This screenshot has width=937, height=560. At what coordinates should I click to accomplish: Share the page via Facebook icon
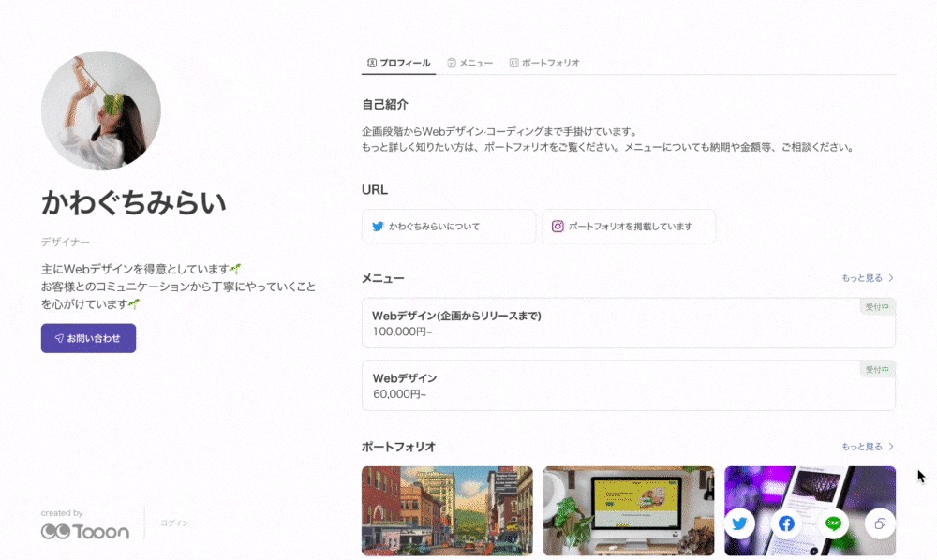(x=786, y=523)
